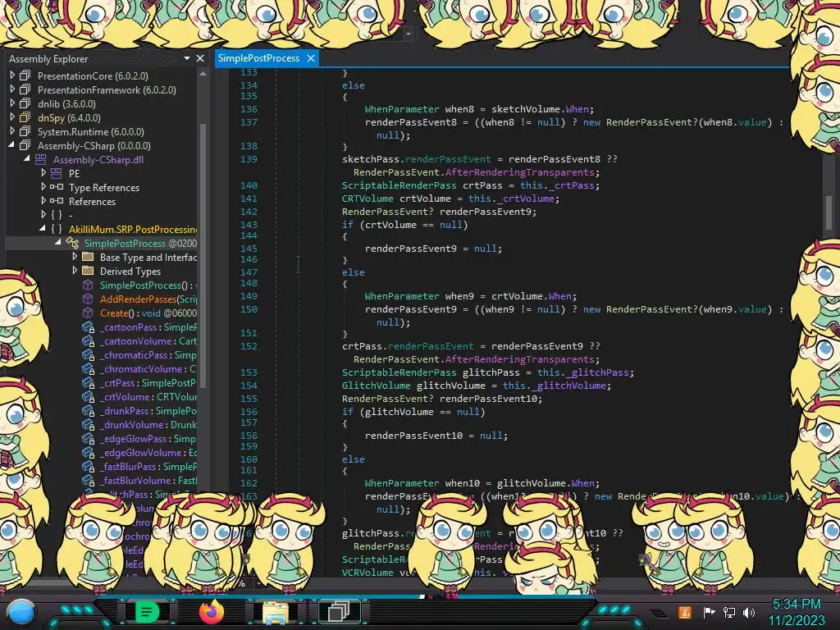Screen dimensions: 840x630
Task: Click the code editor vertical scrollbar thumb
Action: tap(829, 212)
